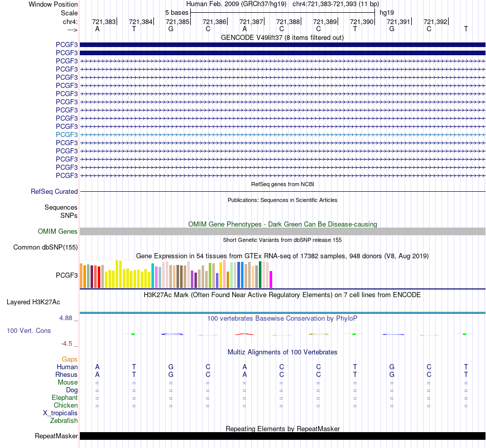Click the first thick PCGF3 exon bar
Image resolution: width=486 pixels, height=448 pixels.
pyautogui.click(x=282, y=44)
